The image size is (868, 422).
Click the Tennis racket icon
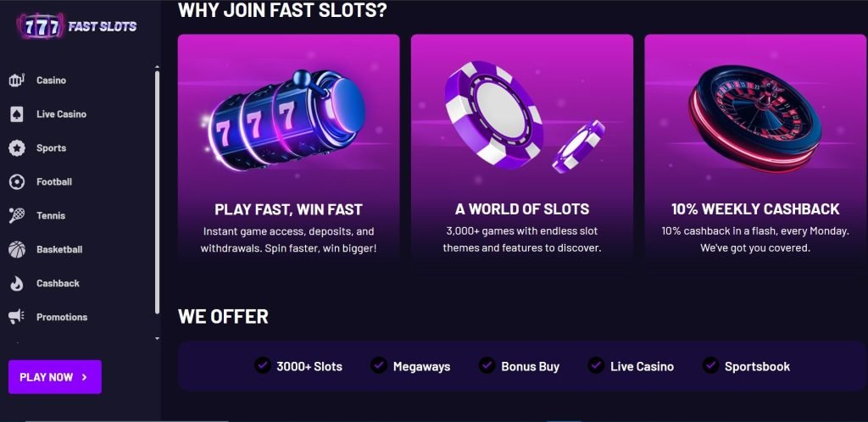(16, 216)
